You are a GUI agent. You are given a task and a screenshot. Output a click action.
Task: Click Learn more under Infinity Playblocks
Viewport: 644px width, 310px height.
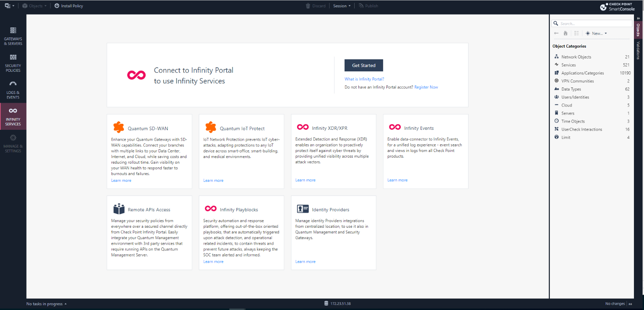pyautogui.click(x=213, y=262)
